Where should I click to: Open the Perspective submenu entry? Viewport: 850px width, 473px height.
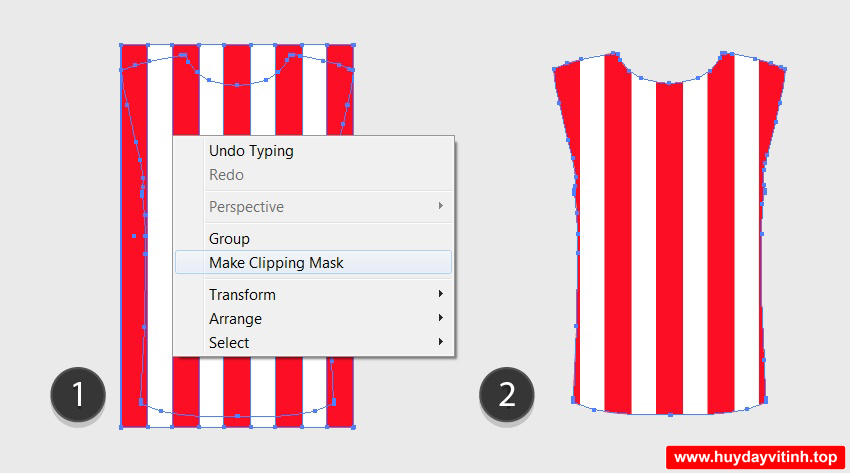point(313,206)
